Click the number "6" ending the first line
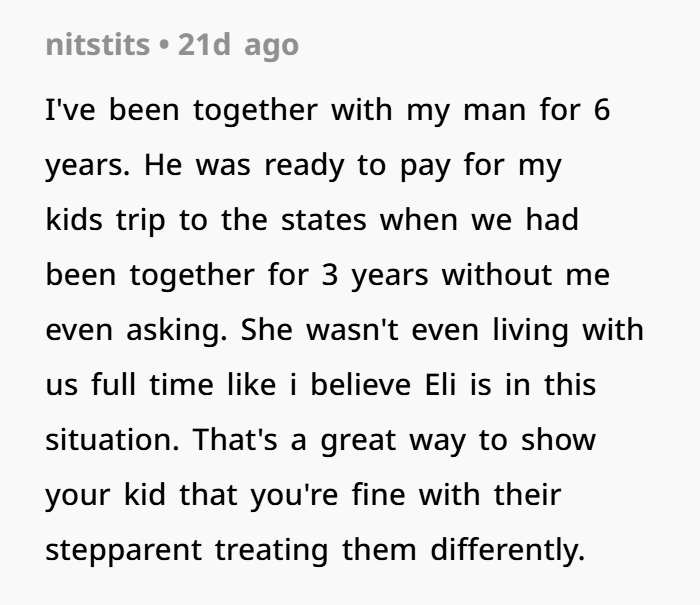 pos(602,110)
